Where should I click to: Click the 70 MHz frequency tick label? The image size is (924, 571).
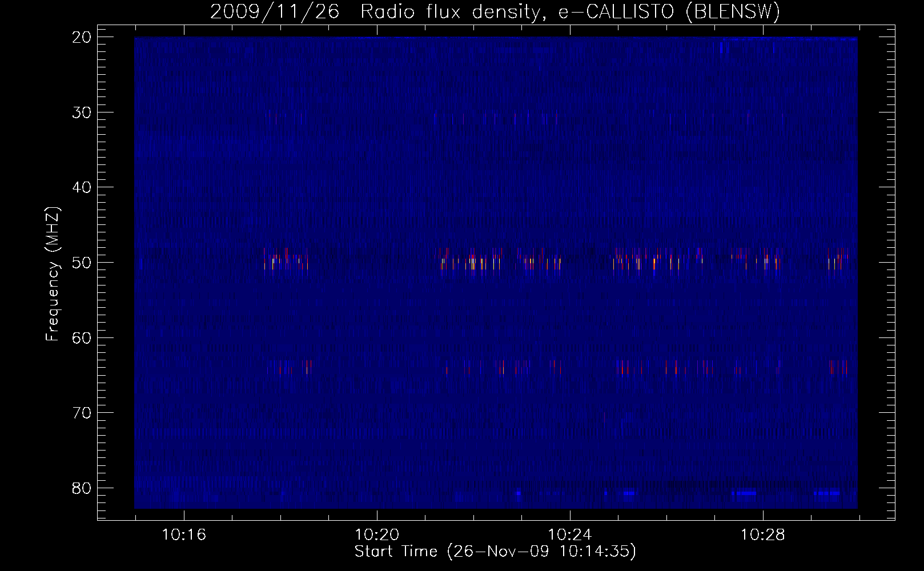point(82,413)
